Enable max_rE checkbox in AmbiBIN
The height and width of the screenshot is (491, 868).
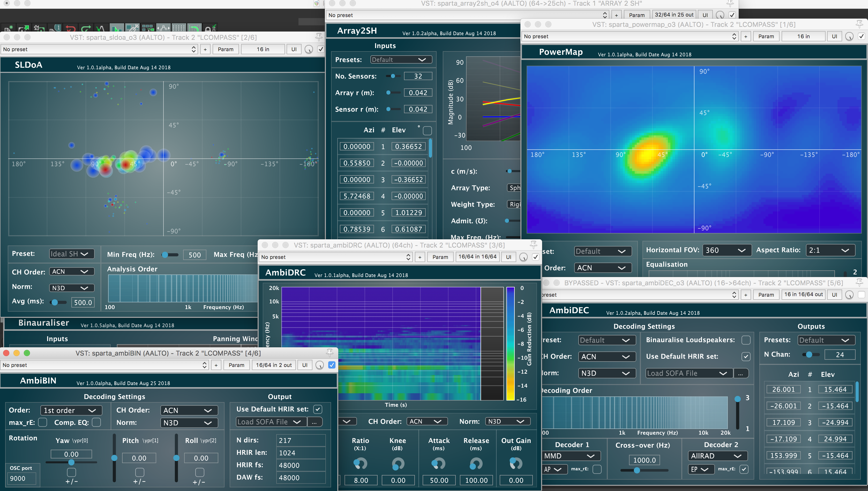coord(42,422)
